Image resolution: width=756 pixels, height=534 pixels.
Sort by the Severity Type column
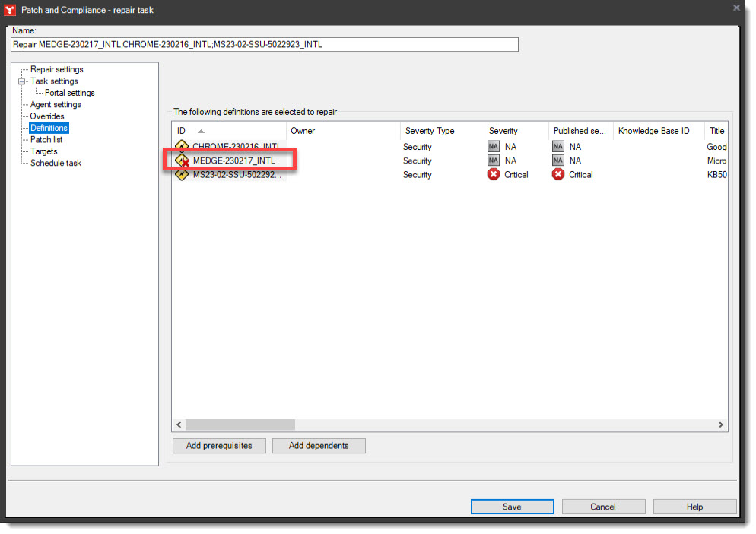click(430, 131)
